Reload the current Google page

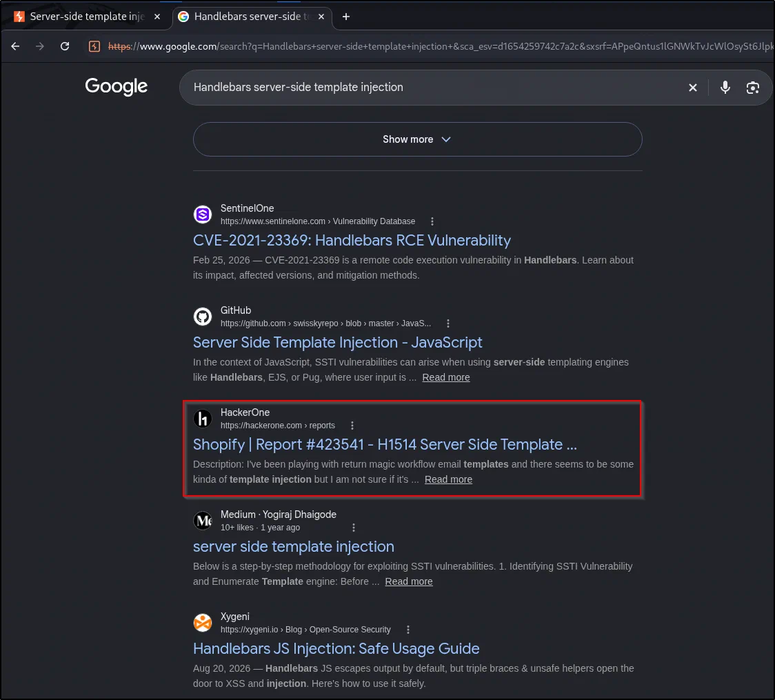point(65,46)
